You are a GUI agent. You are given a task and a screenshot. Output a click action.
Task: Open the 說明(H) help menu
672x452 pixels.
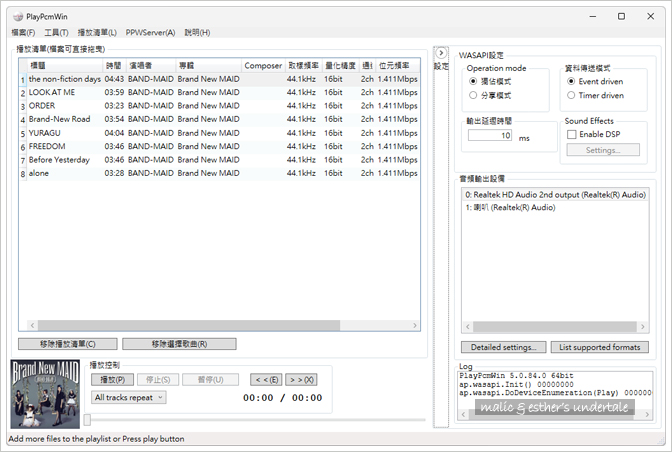tap(197, 33)
